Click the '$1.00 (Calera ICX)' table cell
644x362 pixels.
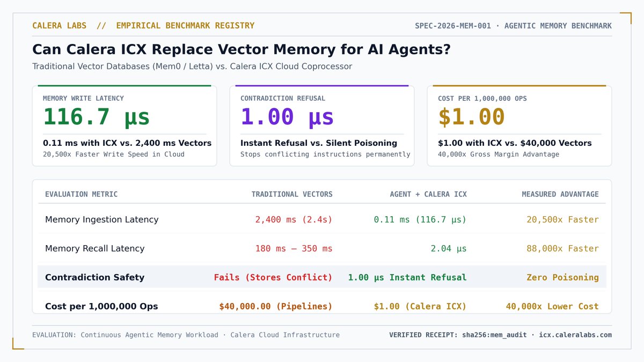coord(420,307)
